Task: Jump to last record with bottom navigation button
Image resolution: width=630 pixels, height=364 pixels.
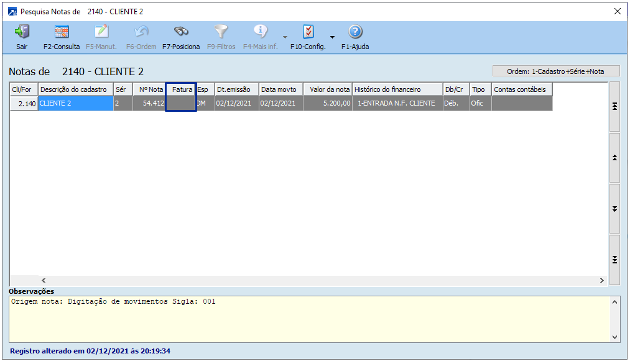Action: tap(614, 260)
